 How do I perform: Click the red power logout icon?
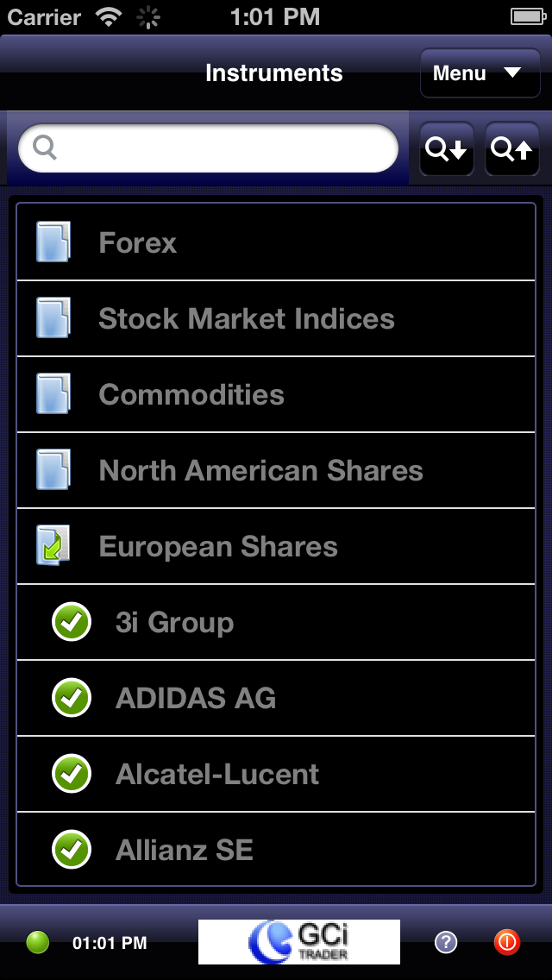pos(507,942)
